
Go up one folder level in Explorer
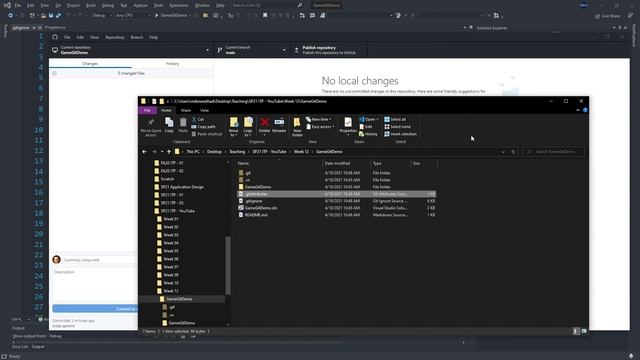click(169, 152)
